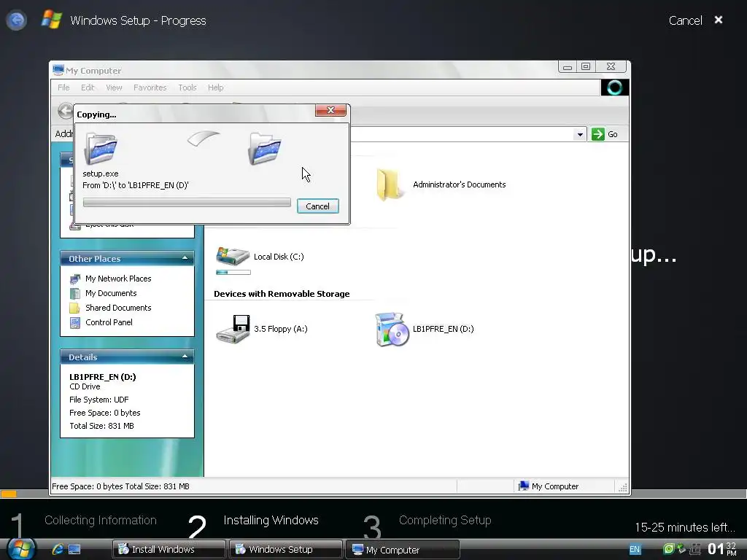747x560 pixels.
Task: Click the Cancel button in Copying dialog
Action: point(318,206)
